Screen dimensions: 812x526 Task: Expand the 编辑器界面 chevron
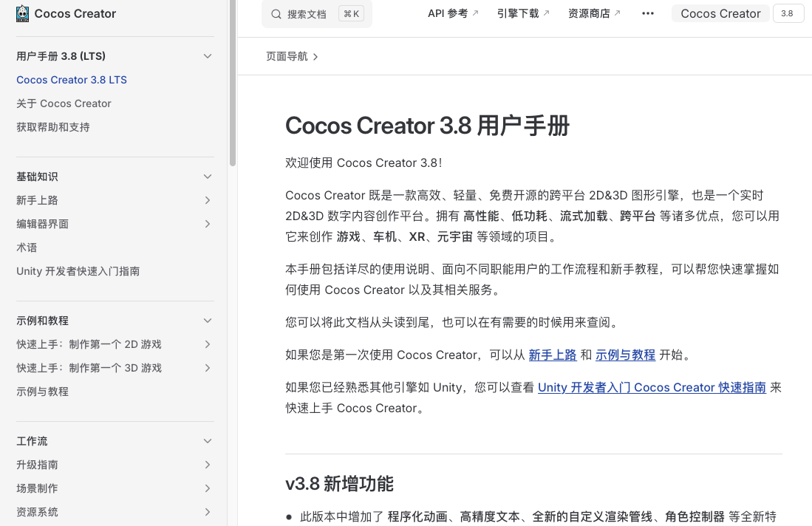tap(208, 224)
